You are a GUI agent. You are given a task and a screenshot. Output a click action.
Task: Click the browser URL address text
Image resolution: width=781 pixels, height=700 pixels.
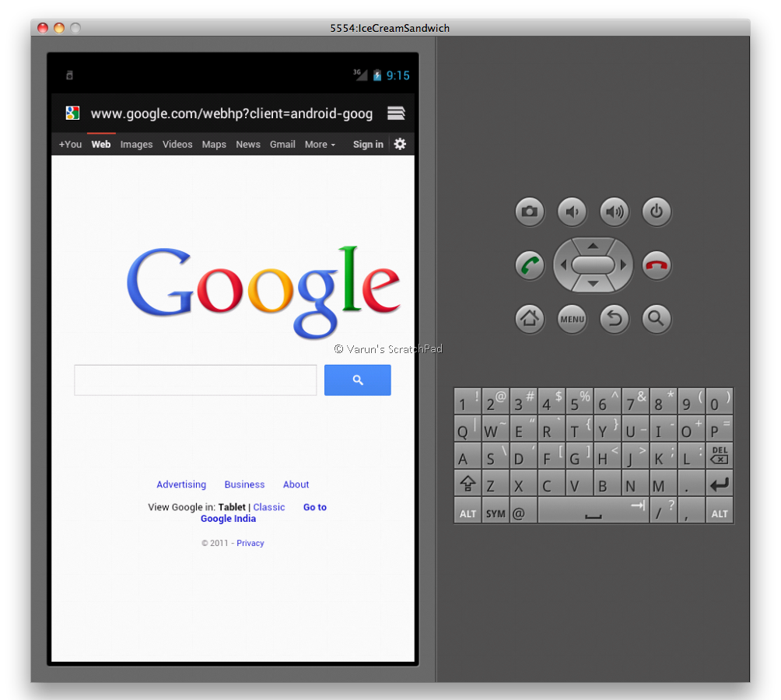[x=232, y=114]
